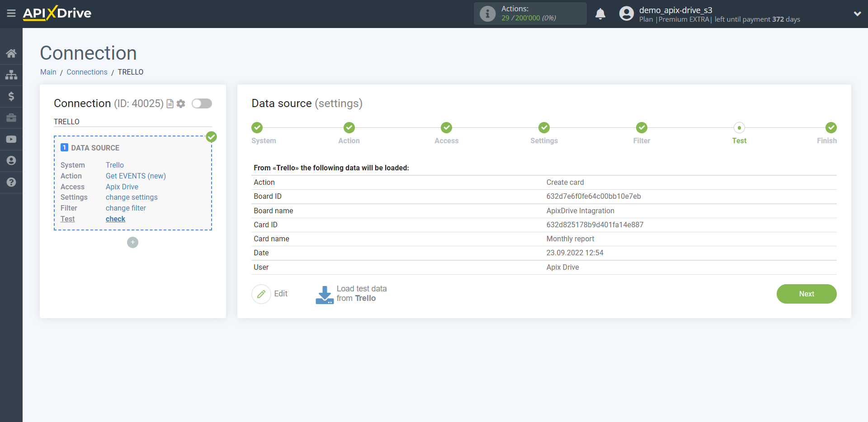Go to the Action step
The height and width of the screenshot is (422, 868).
[349, 127]
